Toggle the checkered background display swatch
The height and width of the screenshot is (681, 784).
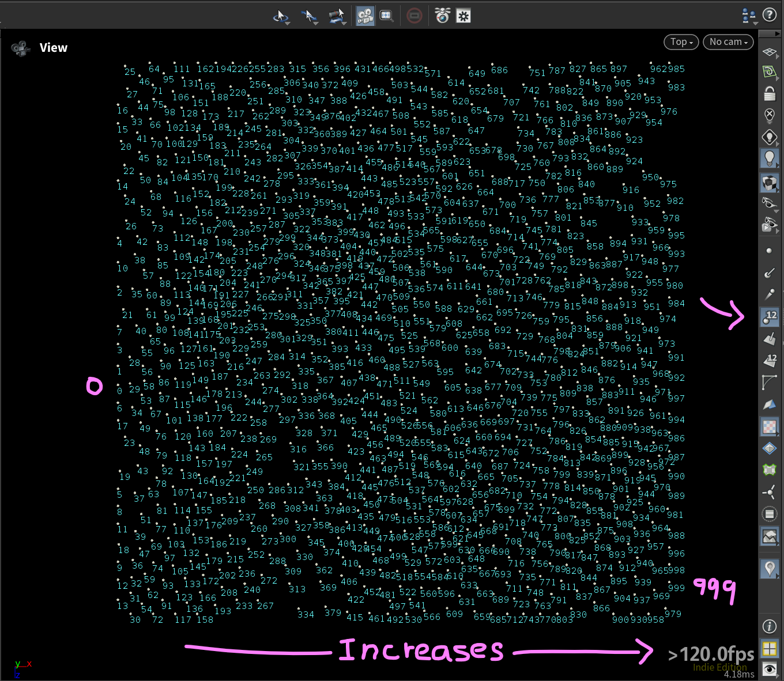pyautogui.click(x=769, y=426)
